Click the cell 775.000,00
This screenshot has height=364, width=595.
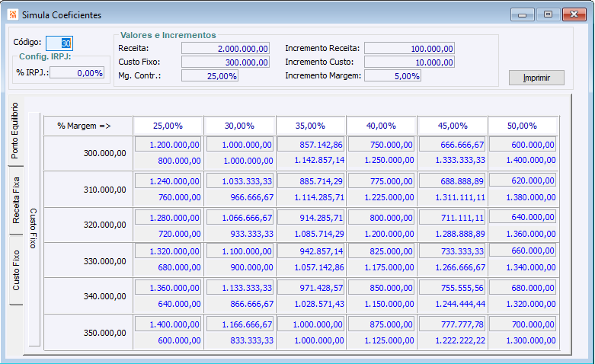(381, 181)
